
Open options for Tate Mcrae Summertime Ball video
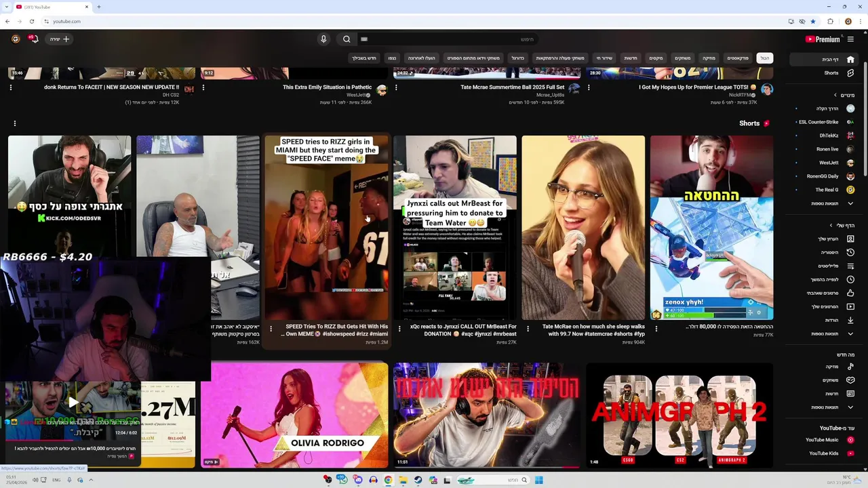coord(396,87)
